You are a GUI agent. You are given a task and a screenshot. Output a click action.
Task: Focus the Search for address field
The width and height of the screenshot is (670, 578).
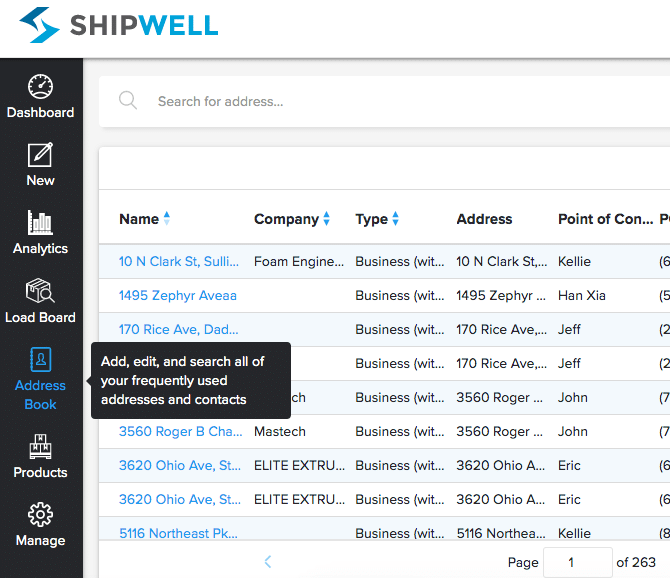tap(385, 101)
